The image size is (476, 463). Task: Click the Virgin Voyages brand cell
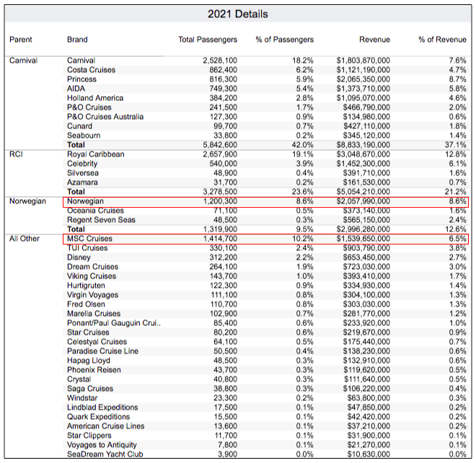point(93,295)
